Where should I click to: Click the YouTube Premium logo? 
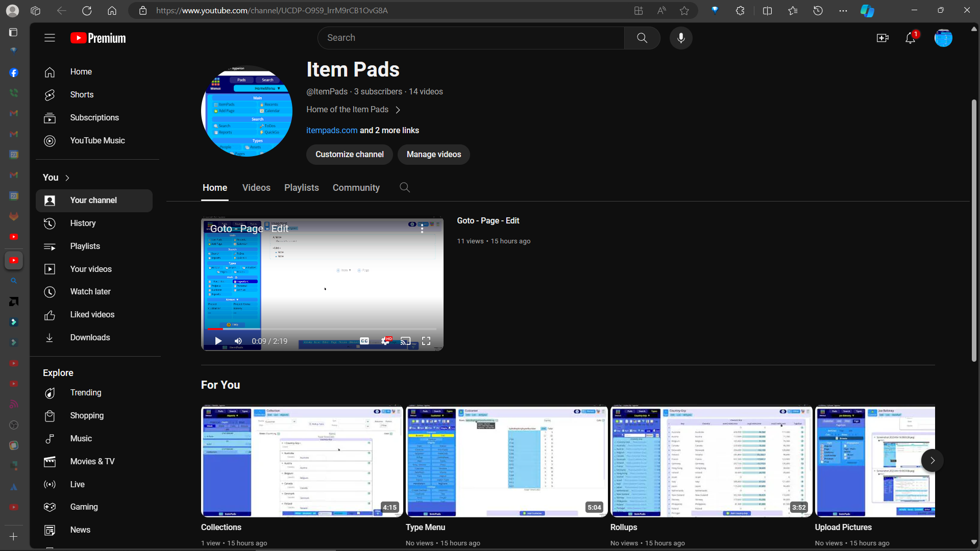[x=98, y=38]
